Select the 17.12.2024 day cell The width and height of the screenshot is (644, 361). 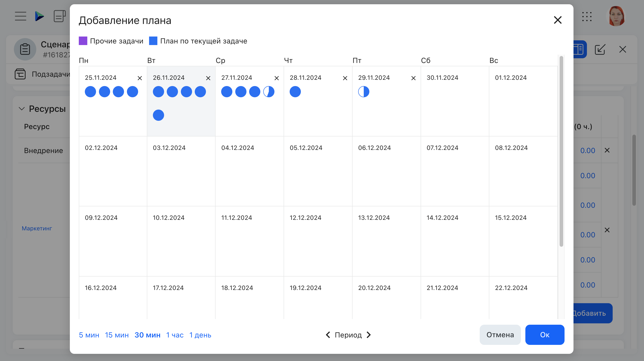pyautogui.click(x=181, y=298)
